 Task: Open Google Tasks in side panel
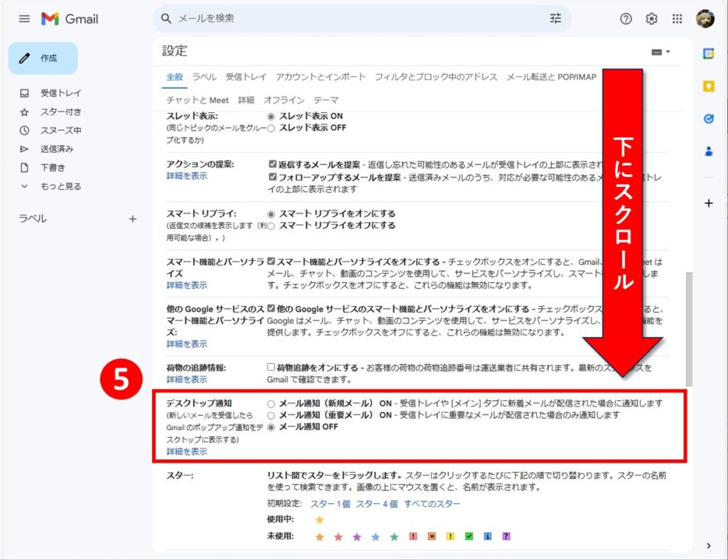708,119
